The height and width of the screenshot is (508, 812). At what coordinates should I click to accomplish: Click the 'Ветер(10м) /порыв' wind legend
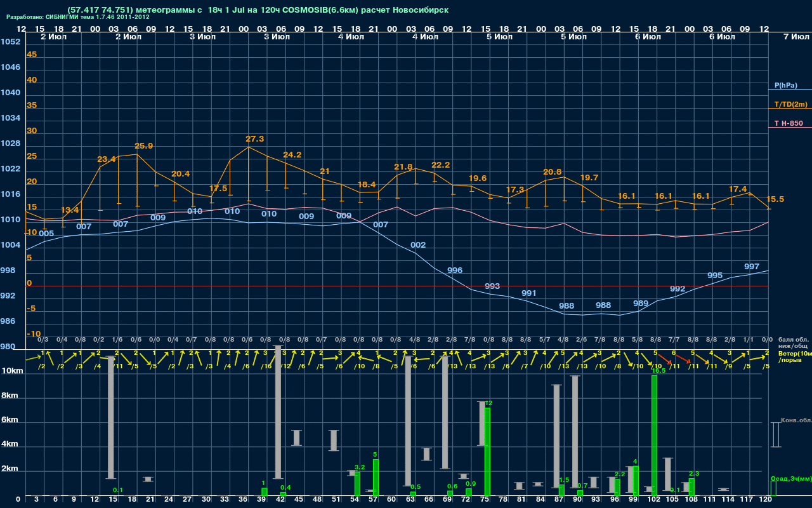794,356
